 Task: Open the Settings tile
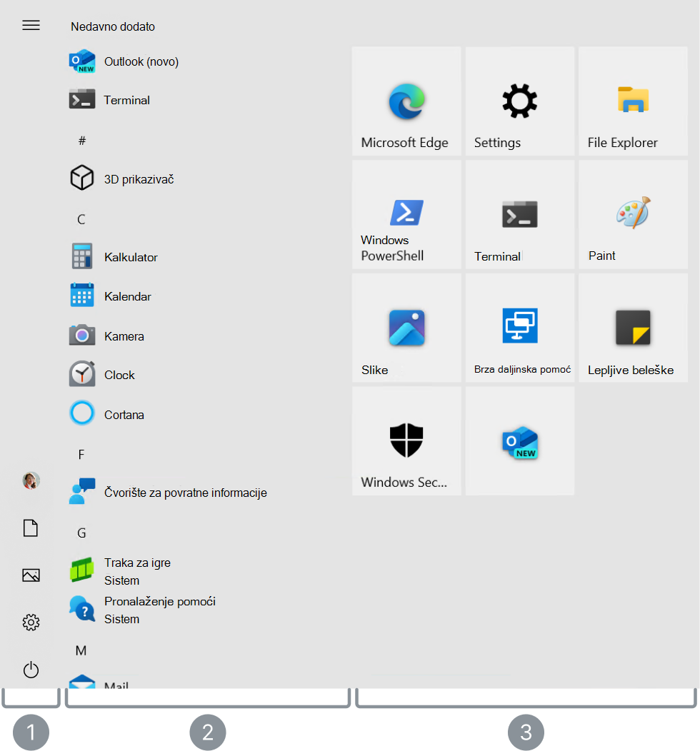520,101
